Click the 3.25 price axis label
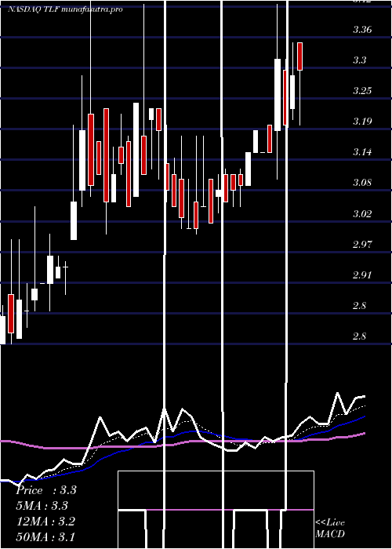Viewport: 392px width, 549px height. [362, 91]
